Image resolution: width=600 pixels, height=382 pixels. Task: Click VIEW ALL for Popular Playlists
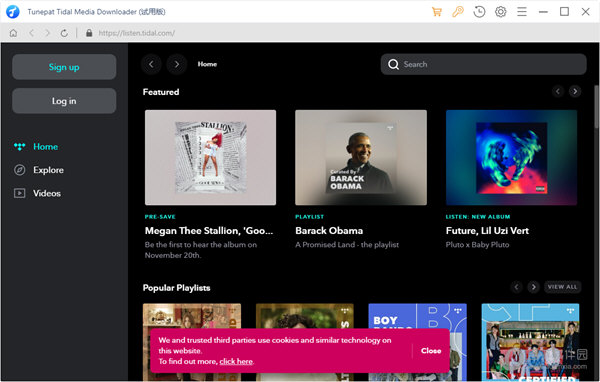pos(562,287)
